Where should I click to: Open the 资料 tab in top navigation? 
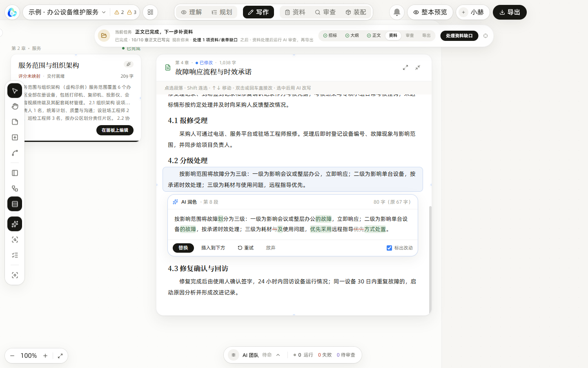295,12
